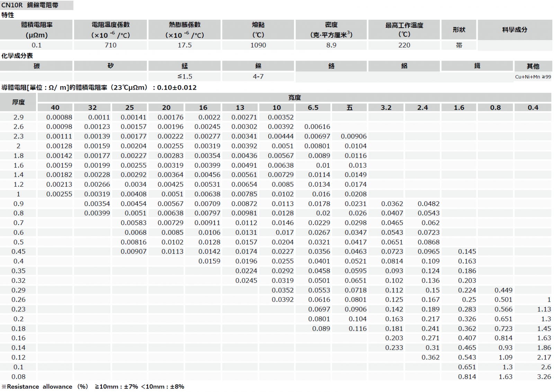Viewport: 554px width, 392px height.
Task: Click the 碳 column header
Action: click(x=36, y=66)
